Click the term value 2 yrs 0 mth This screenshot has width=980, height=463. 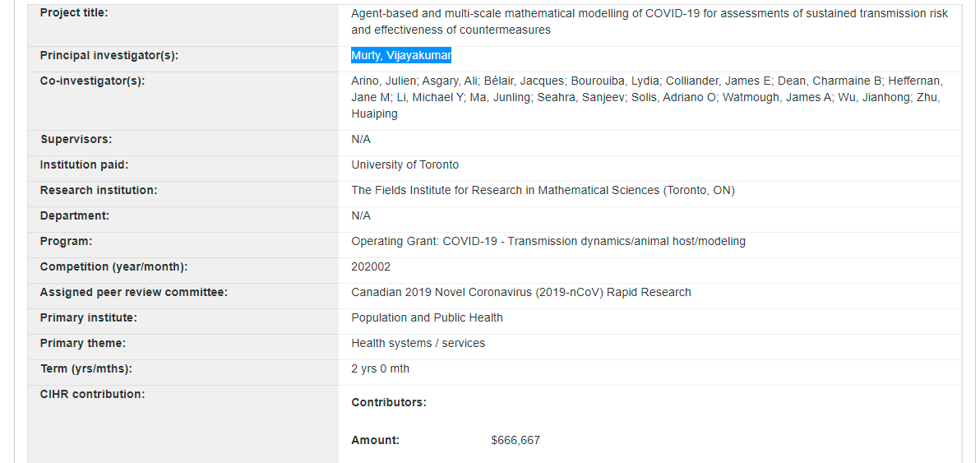pos(380,368)
